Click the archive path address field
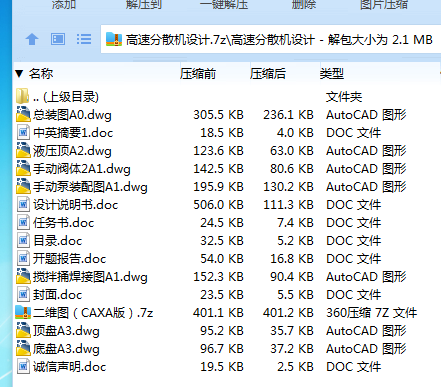This screenshot has width=441, height=387. click(x=271, y=39)
